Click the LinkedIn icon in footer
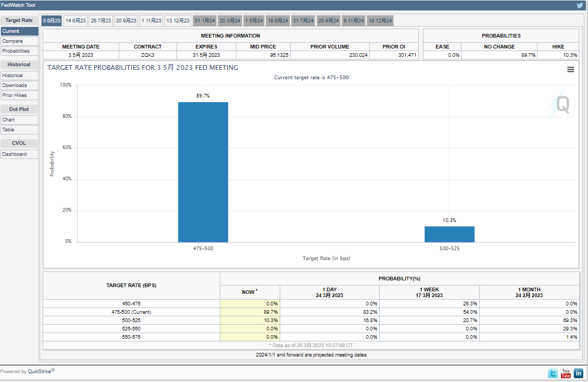The height and width of the screenshot is (382, 588). point(578,373)
